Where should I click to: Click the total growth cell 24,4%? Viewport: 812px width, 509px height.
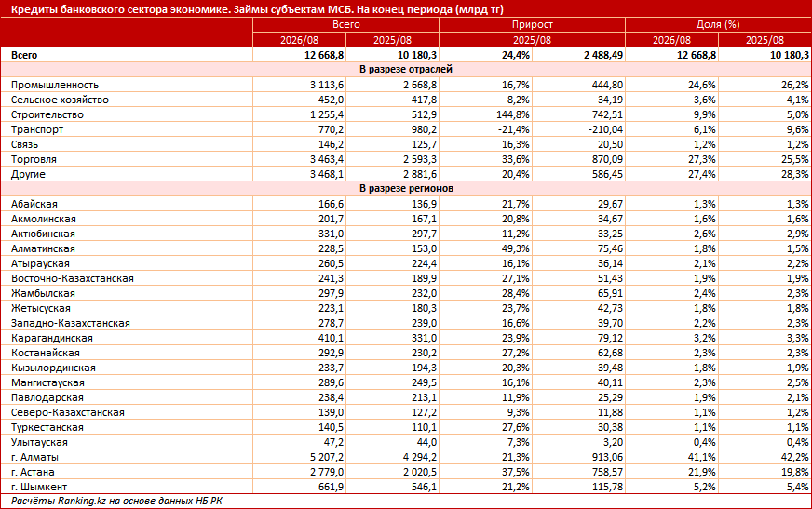[x=515, y=55]
